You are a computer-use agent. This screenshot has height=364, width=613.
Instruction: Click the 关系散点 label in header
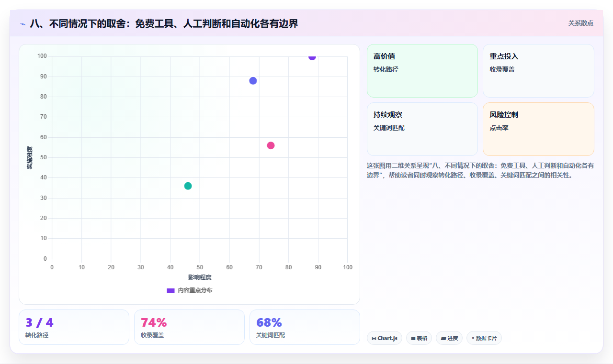[580, 23]
